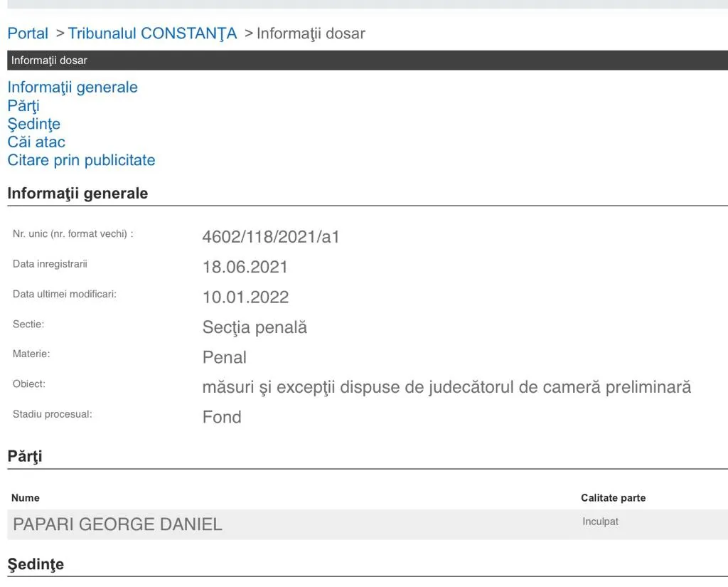Select the PAPARI GEORGE DANIEL party row
Screen dimensions: 728x587
point(368,524)
